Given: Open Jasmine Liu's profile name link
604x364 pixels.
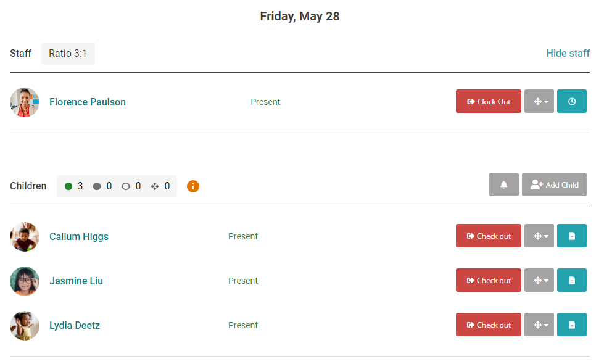Looking at the screenshot, I should [77, 281].
